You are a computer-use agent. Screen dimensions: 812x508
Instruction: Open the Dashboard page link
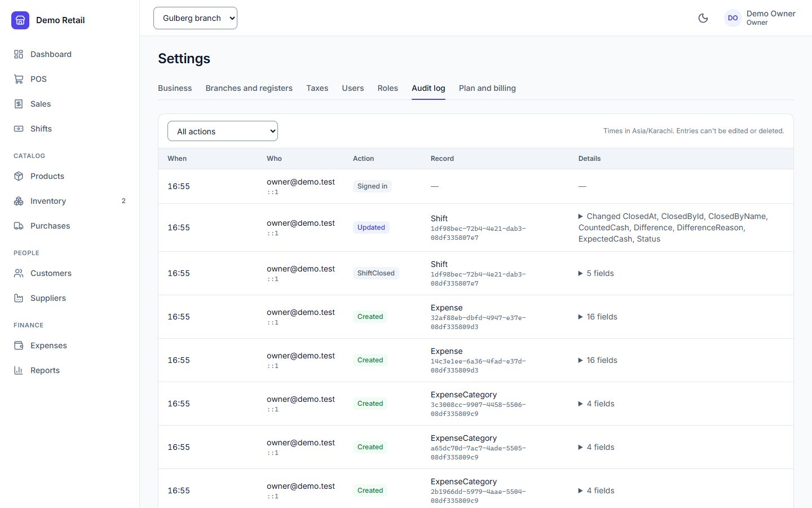[x=70, y=54]
